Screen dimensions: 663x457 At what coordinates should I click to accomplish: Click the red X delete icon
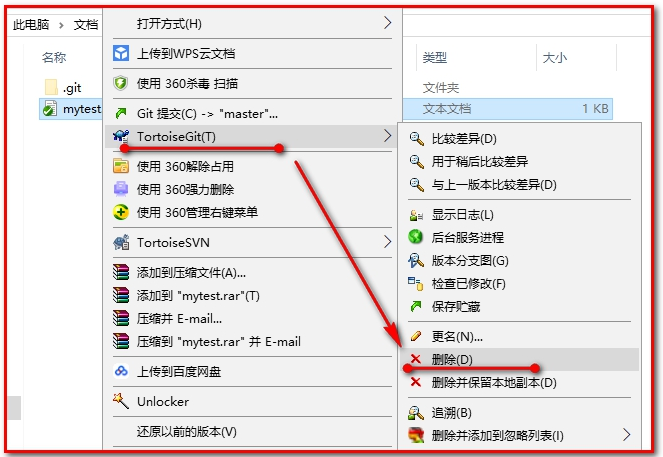[416, 359]
